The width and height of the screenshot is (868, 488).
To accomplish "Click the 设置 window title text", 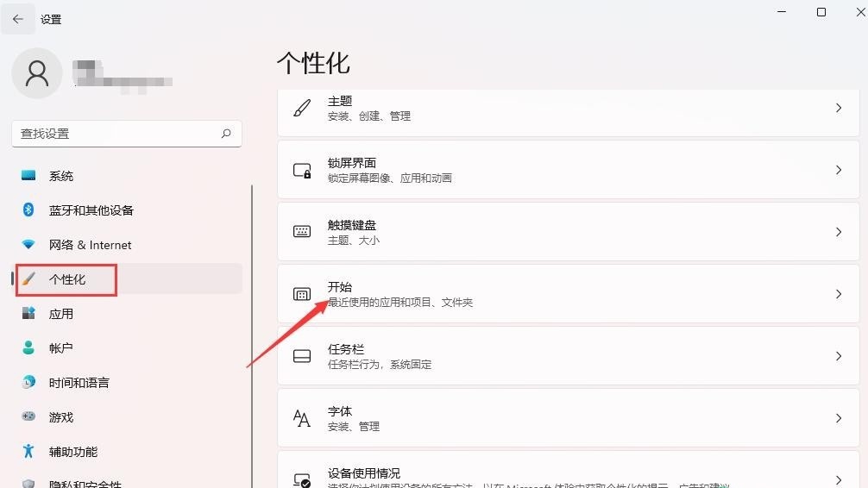I will tap(51, 19).
